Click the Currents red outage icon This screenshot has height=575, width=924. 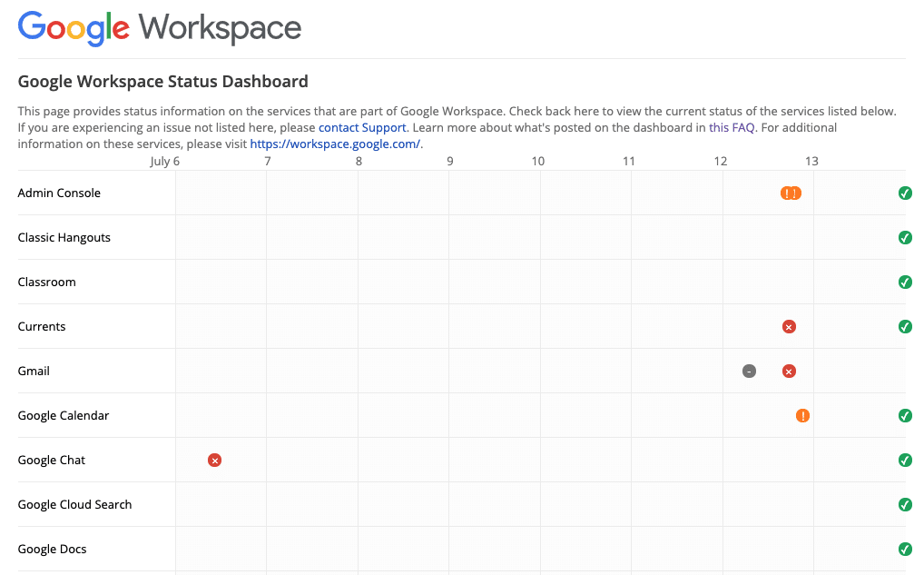[789, 327]
